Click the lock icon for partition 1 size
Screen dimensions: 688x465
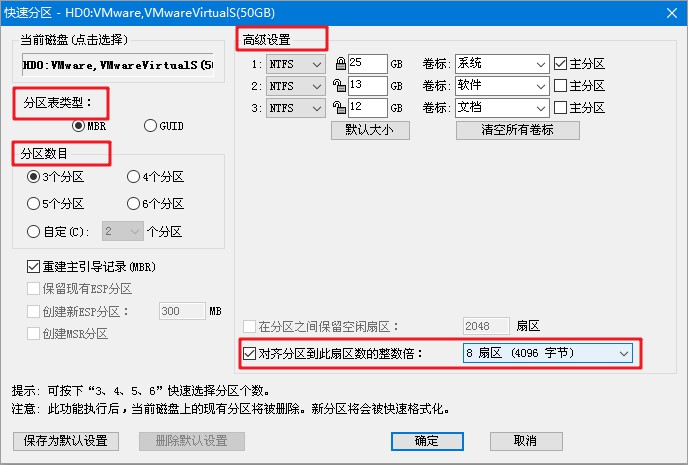coord(340,64)
